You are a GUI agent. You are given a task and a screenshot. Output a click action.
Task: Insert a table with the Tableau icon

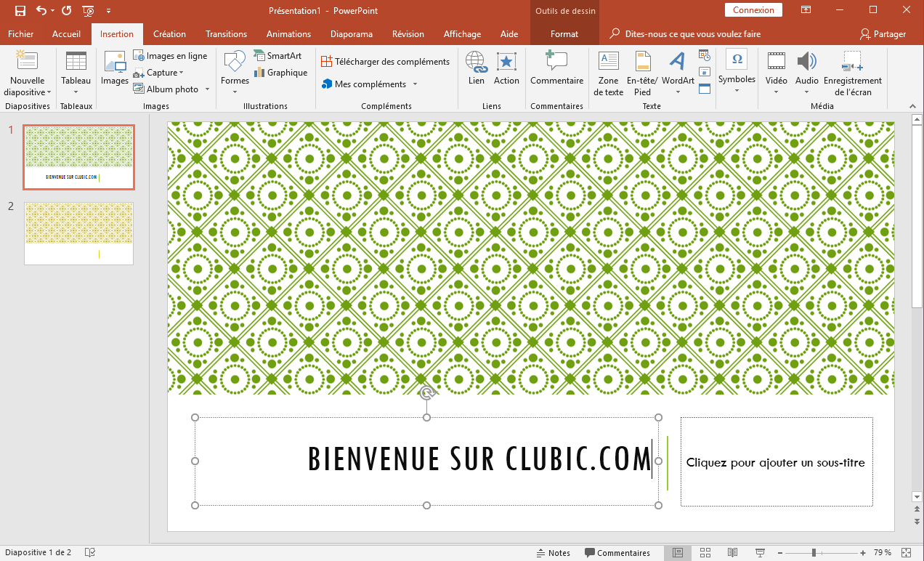click(x=76, y=61)
